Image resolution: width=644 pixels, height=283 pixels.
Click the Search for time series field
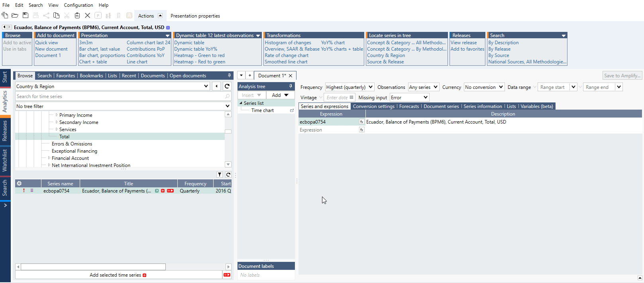[120, 96]
